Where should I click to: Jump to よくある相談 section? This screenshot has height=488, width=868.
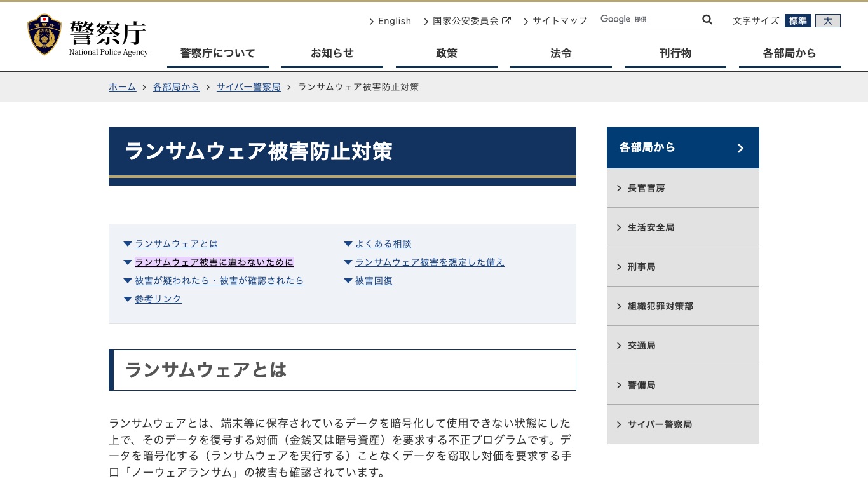tap(383, 244)
